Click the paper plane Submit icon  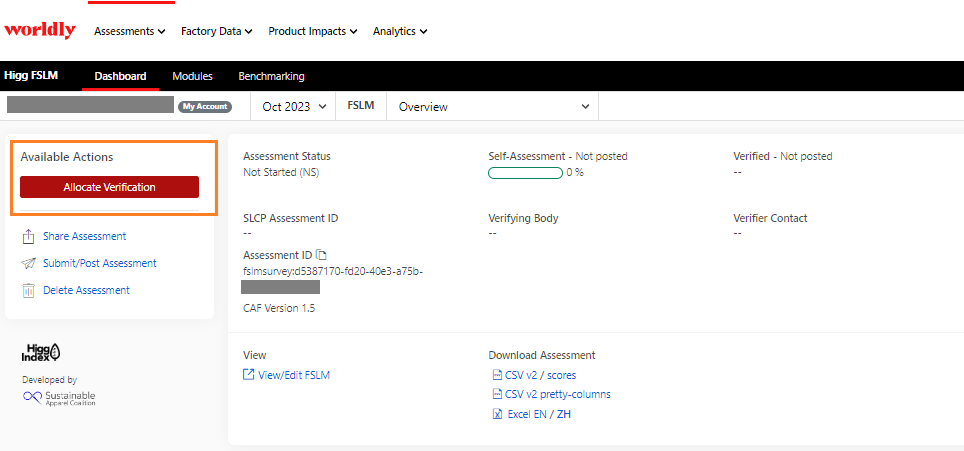pos(28,264)
